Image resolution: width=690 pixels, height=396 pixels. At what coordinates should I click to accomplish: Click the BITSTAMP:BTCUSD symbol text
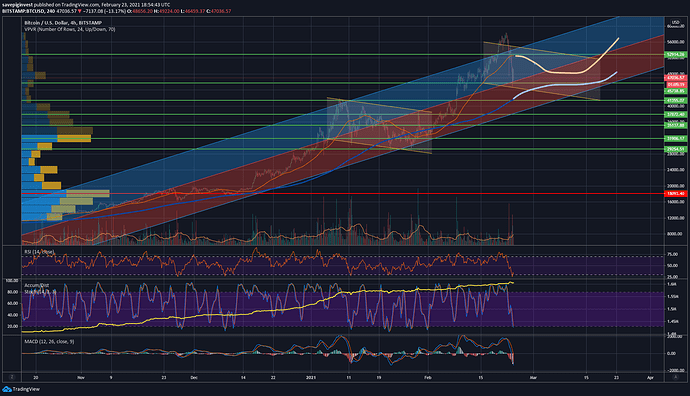(x=23, y=11)
